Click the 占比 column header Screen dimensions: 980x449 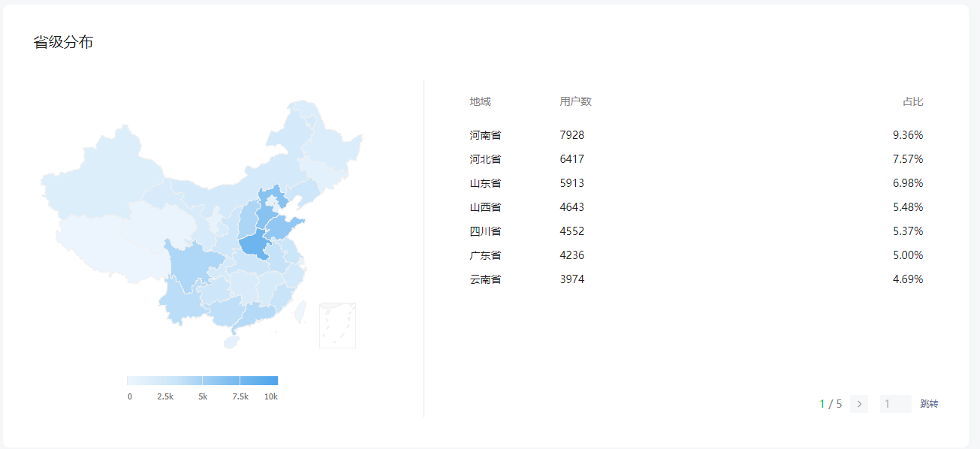pyautogui.click(x=913, y=101)
